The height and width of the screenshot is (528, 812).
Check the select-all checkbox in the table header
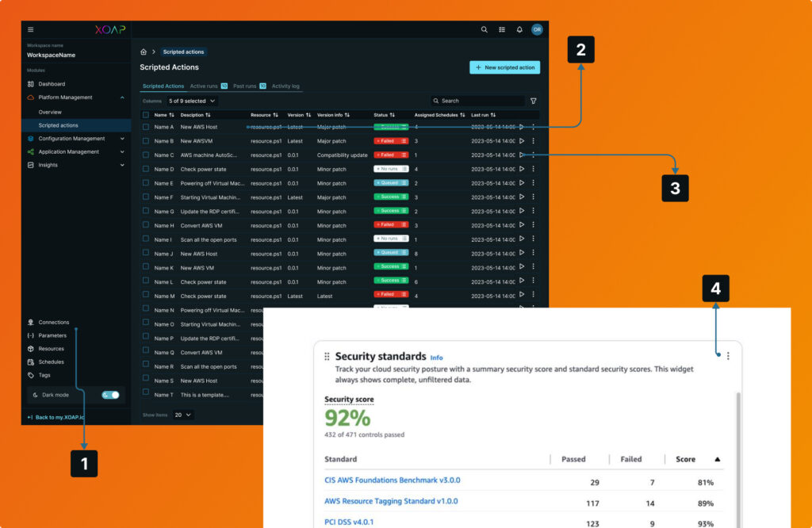[146, 115]
